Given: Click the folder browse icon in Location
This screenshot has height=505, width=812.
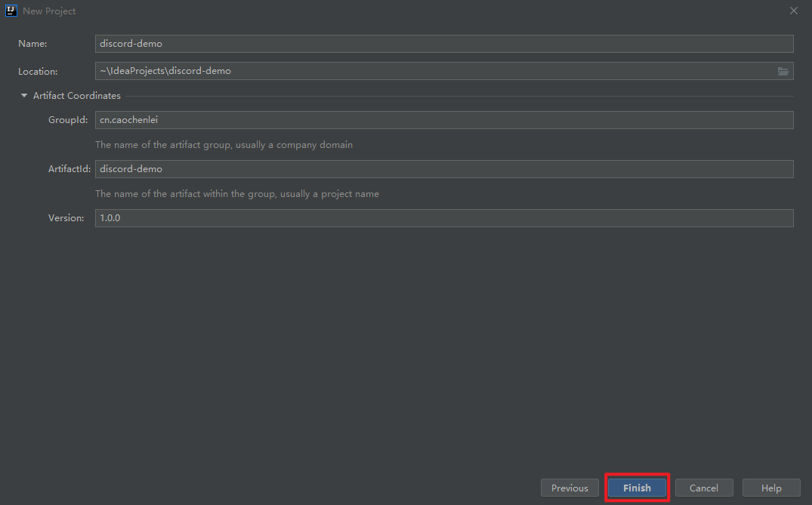Looking at the screenshot, I should (x=783, y=72).
